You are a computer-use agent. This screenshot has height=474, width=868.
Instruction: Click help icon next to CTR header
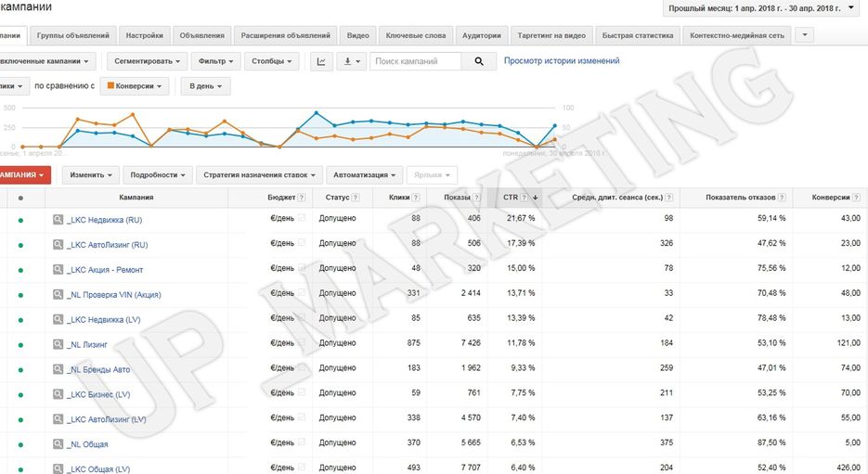524,198
